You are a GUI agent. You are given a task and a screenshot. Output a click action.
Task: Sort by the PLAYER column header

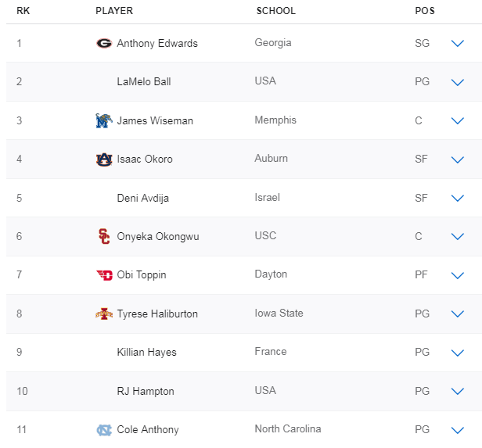click(114, 11)
